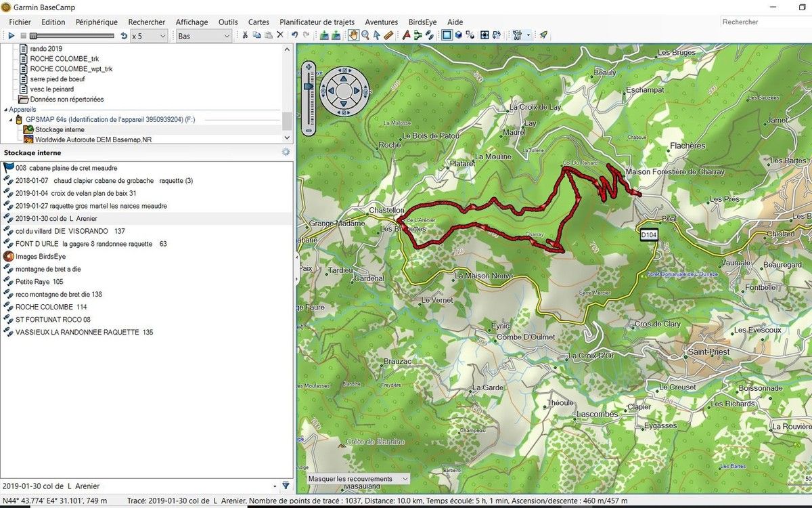Open the Planificateur de trajets menu

317,22
